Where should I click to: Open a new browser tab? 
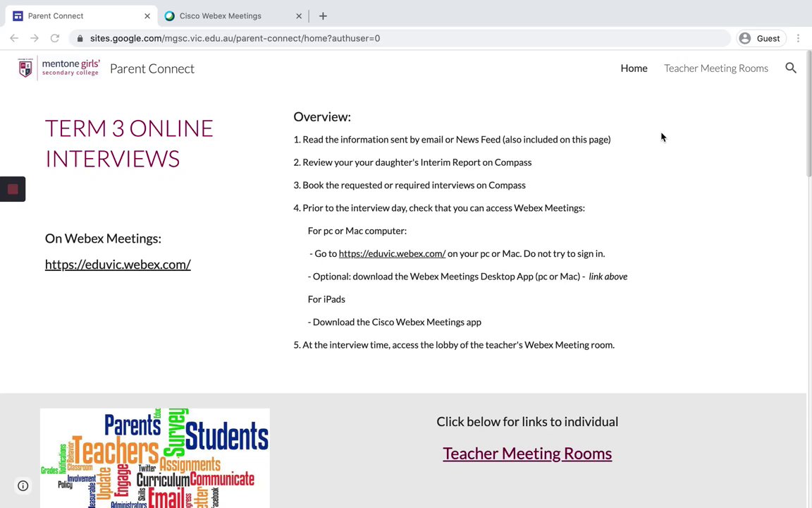pos(323,16)
